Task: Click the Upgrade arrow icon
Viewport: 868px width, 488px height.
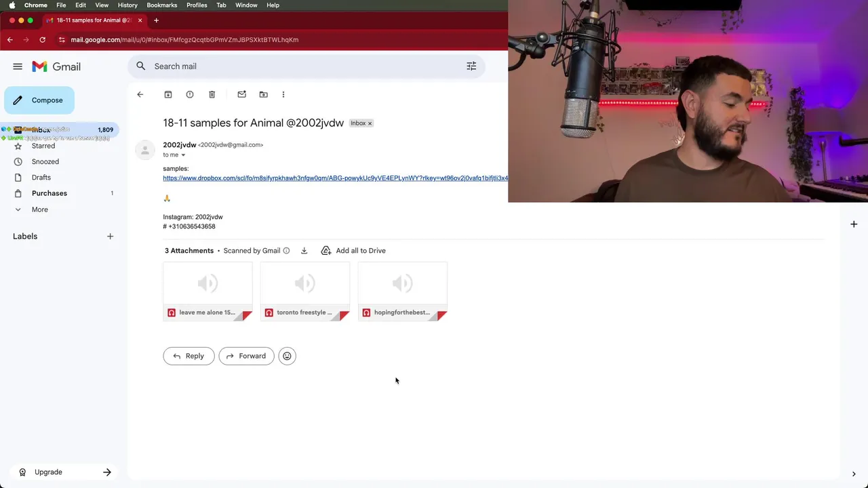Action: pyautogui.click(x=107, y=472)
